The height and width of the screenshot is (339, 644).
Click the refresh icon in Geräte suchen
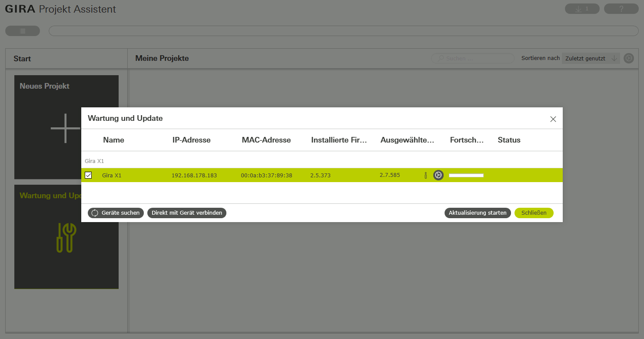[x=95, y=213]
